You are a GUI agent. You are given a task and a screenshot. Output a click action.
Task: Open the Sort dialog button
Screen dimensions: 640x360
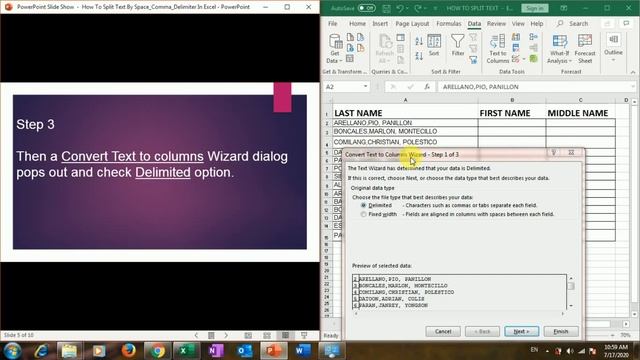[434, 45]
